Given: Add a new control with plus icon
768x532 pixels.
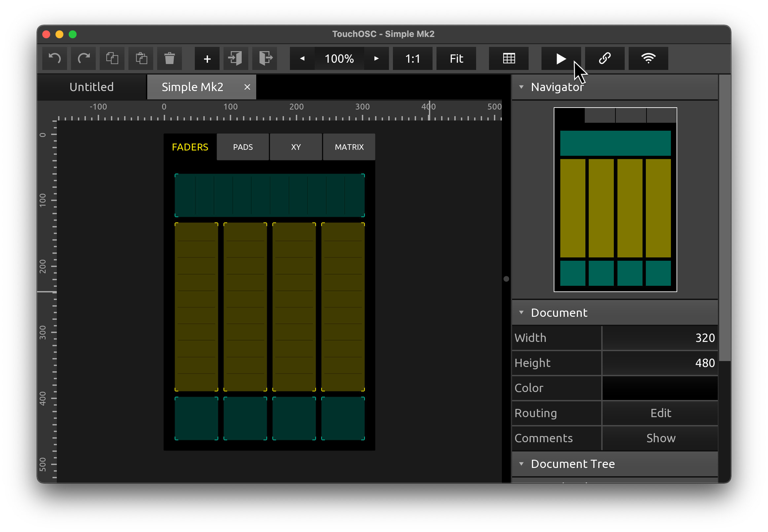Looking at the screenshot, I should click(207, 58).
